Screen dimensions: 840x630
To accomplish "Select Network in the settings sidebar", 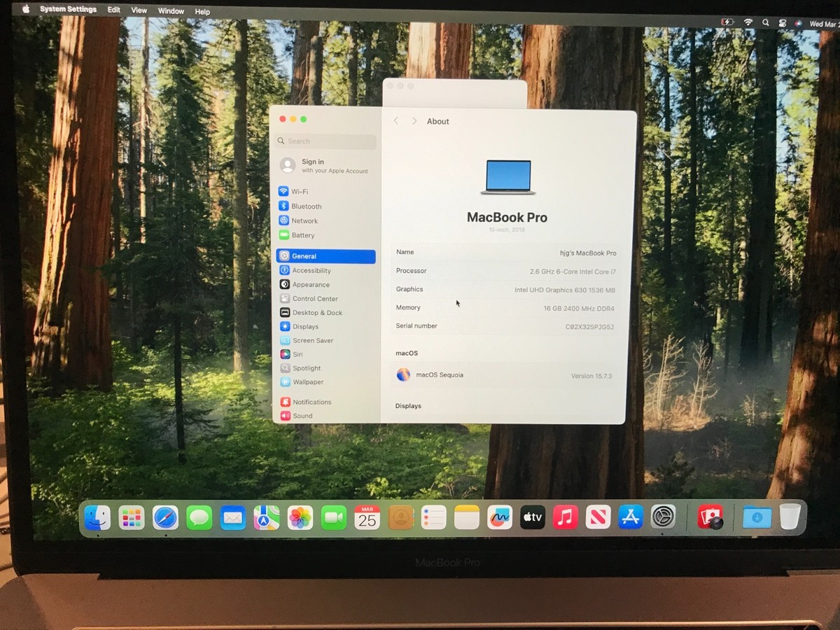I will click(298, 220).
